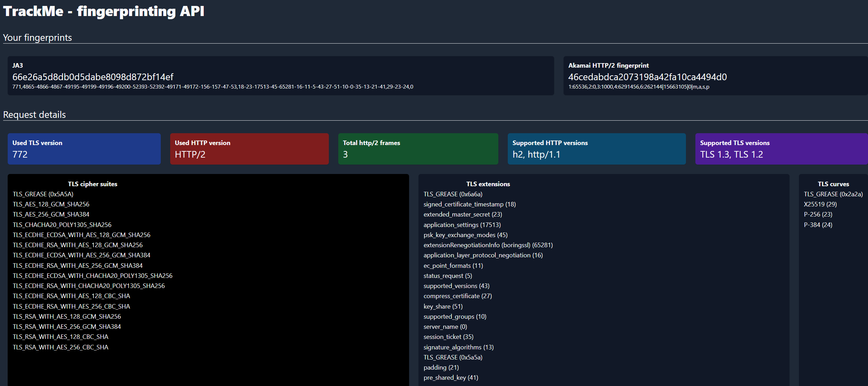868x386 pixels.
Task: Select curve X25519 (29)
Action: (820, 204)
